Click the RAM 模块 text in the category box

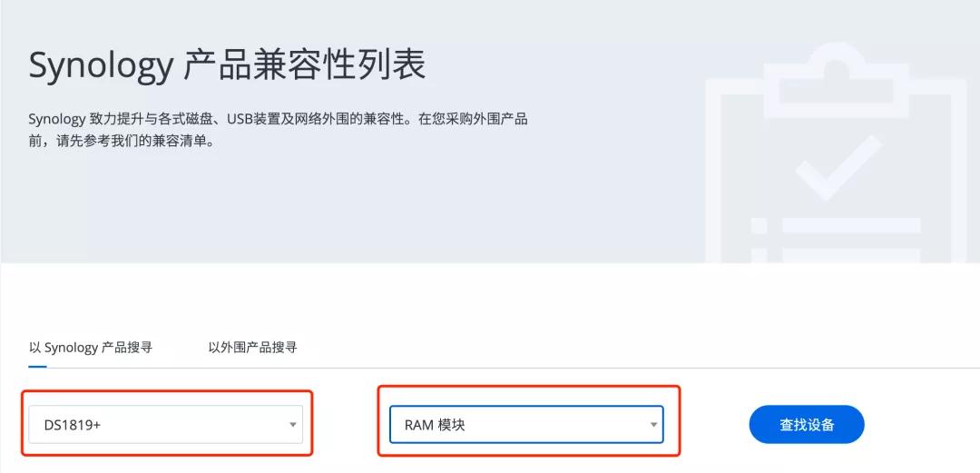(x=435, y=425)
